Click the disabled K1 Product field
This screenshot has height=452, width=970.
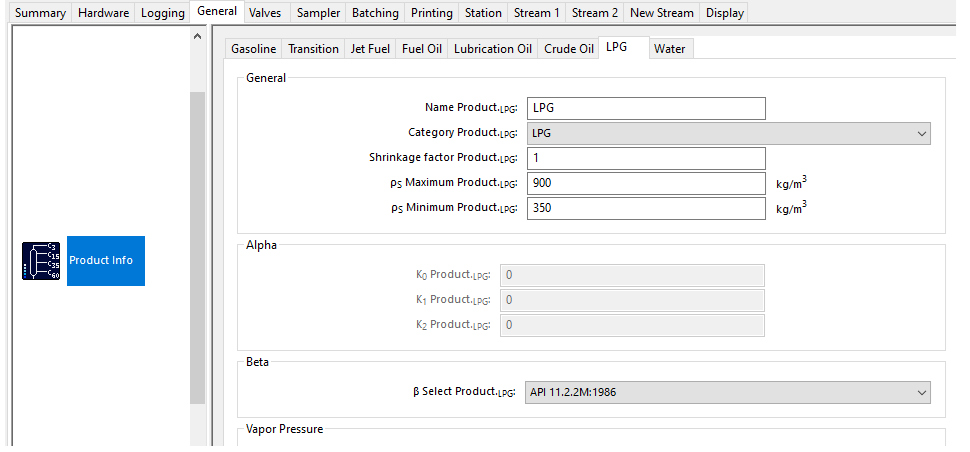point(632,300)
